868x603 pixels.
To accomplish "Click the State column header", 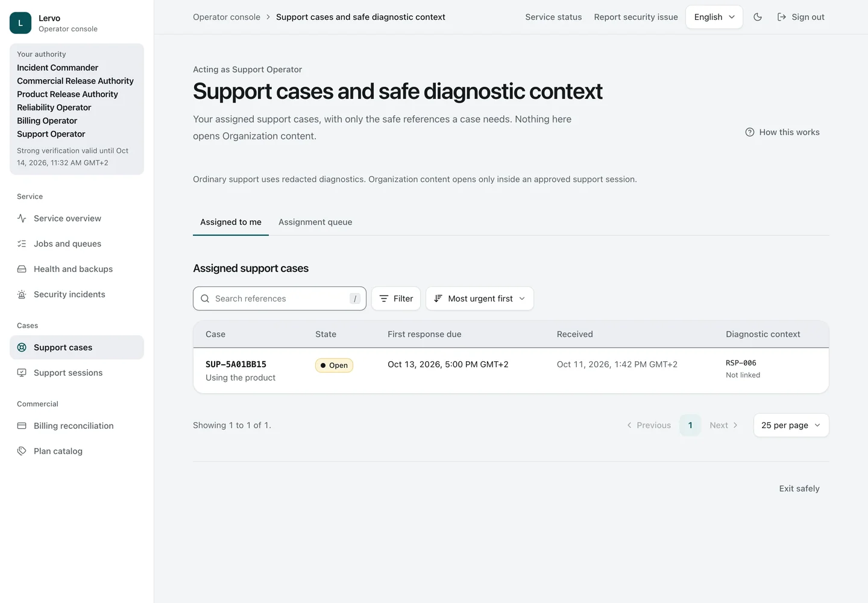I will 325,334.
